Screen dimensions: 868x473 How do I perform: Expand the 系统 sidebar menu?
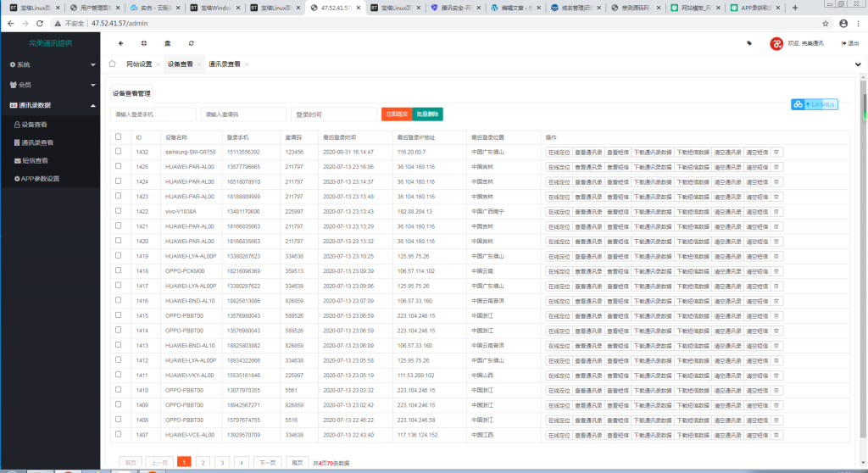click(50, 64)
